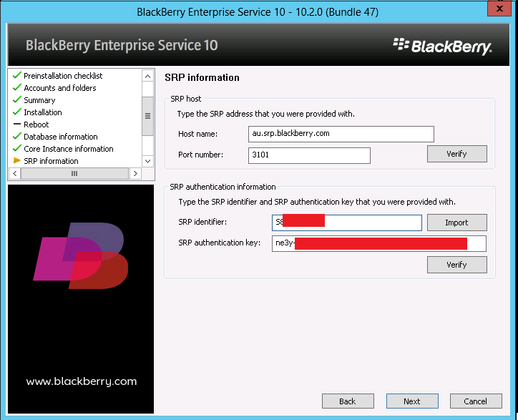518x420 pixels.
Task: Click the colorful BB graphic
Action: (81, 255)
